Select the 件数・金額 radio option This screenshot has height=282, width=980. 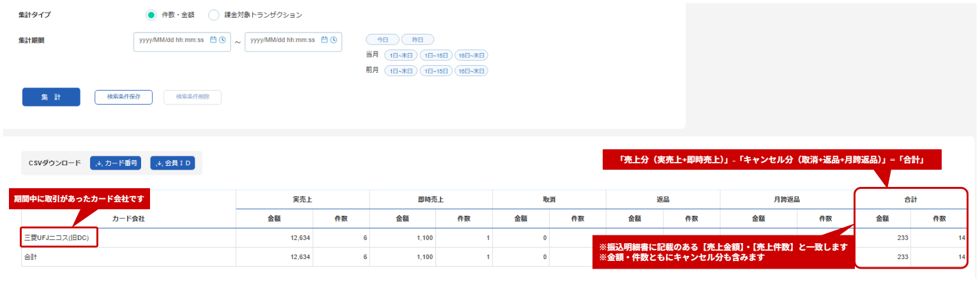point(151,14)
